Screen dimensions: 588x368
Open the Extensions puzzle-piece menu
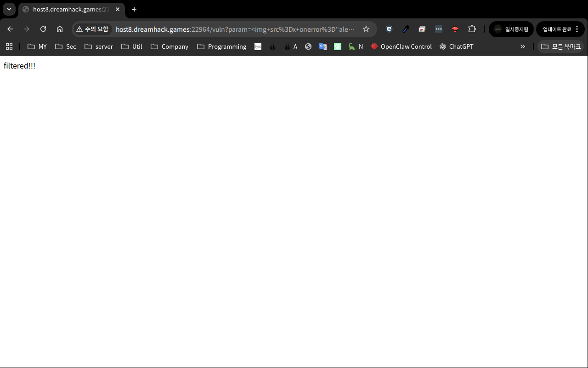pyautogui.click(x=472, y=29)
